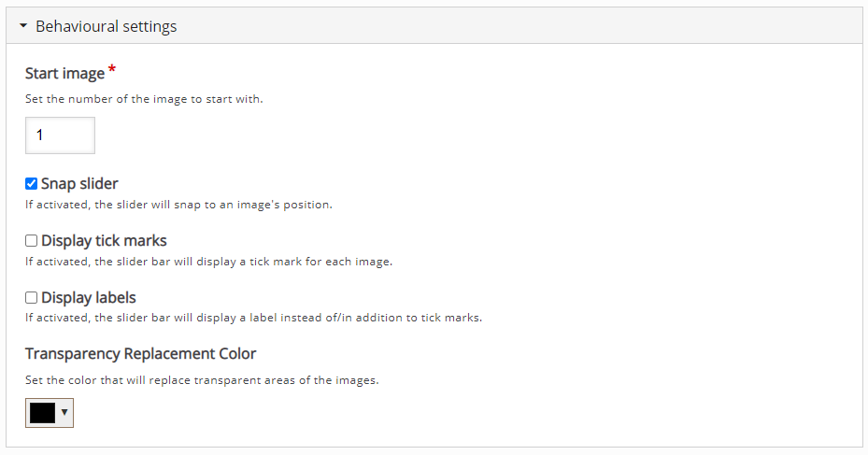Click the Display labels description text
Image resolution: width=868 pixels, height=455 pixels.
click(253, 318)
